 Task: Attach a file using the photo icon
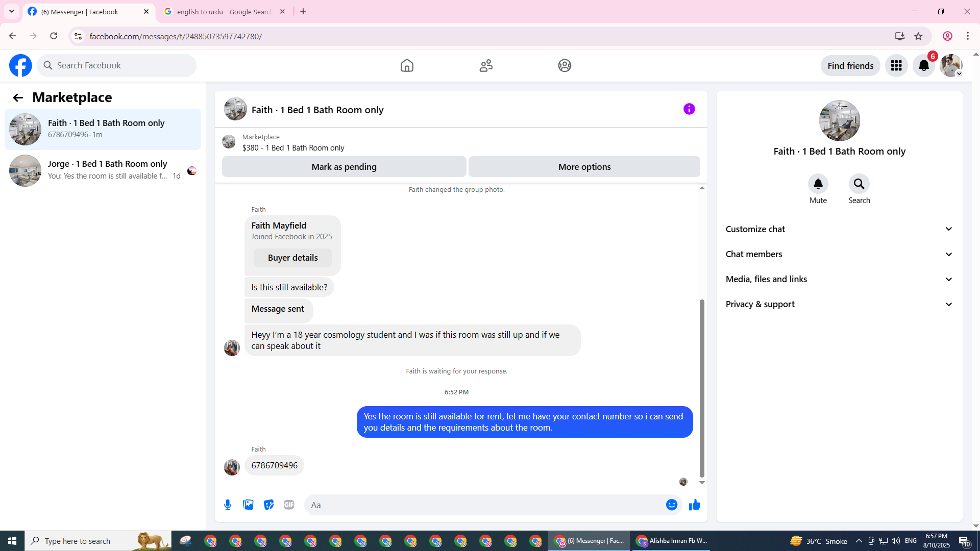tap(248, 505)
